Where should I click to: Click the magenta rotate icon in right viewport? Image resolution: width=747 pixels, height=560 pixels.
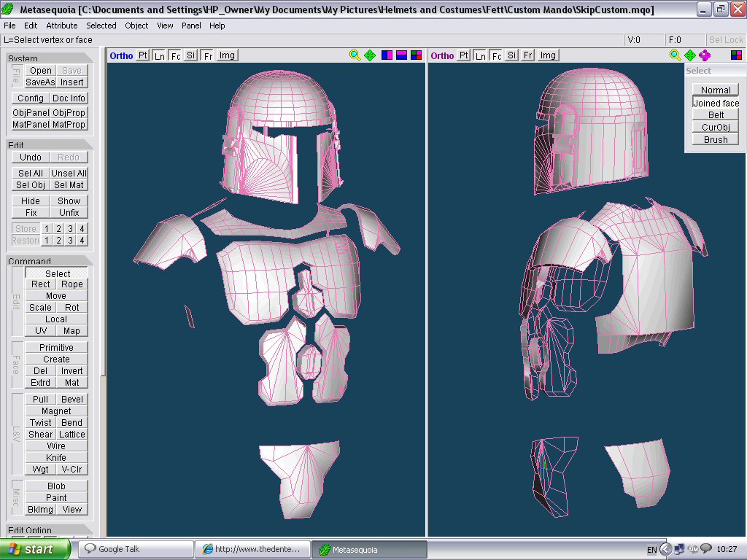(705, 55)
